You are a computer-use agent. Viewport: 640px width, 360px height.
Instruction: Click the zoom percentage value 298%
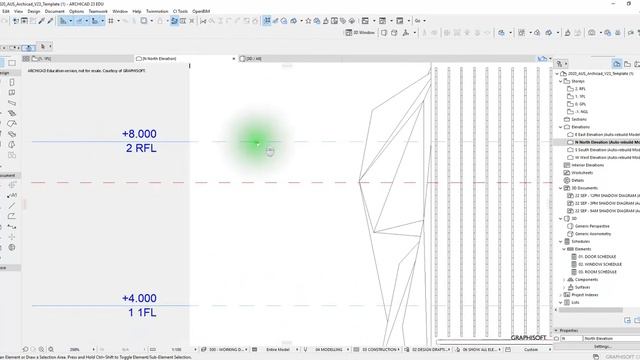click(75, 350)
